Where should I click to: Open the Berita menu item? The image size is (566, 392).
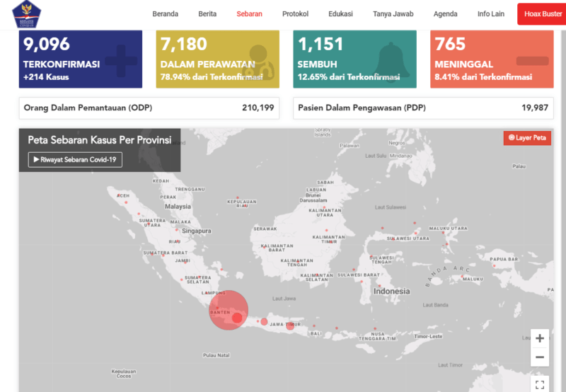tap(207, 13)
